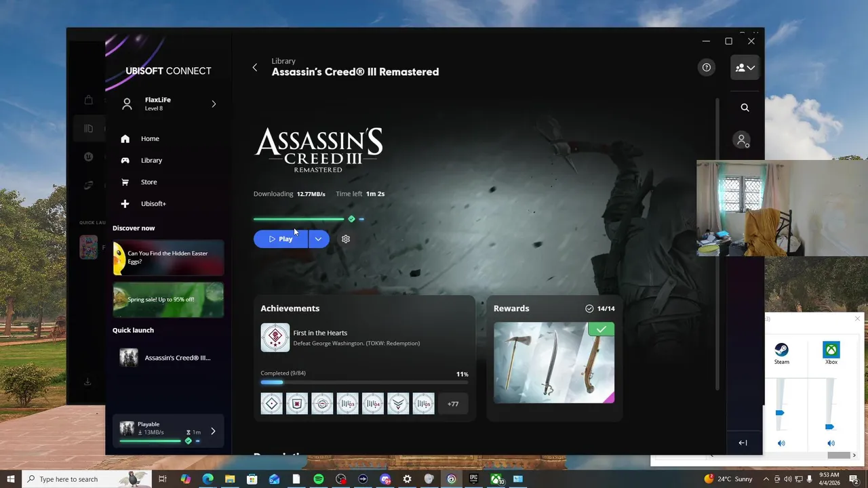Select library icon in collapsed left rail

(88, 128)
